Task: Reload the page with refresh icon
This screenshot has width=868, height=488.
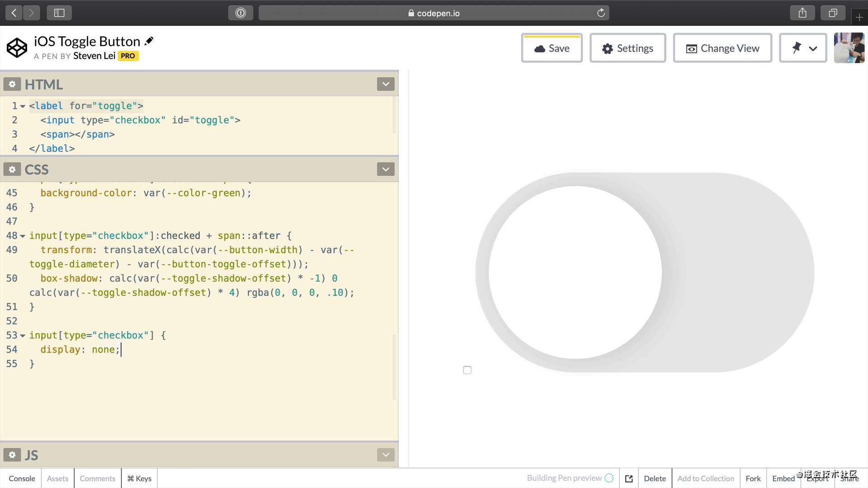Action: click(601, 13)
